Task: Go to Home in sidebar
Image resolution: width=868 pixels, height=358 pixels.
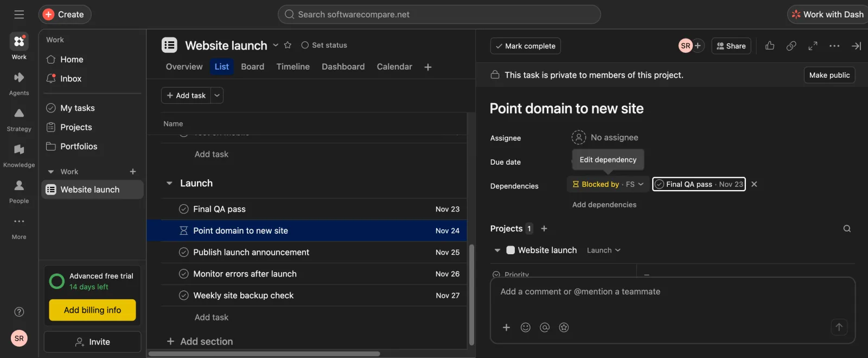Action: coord(72,60)
